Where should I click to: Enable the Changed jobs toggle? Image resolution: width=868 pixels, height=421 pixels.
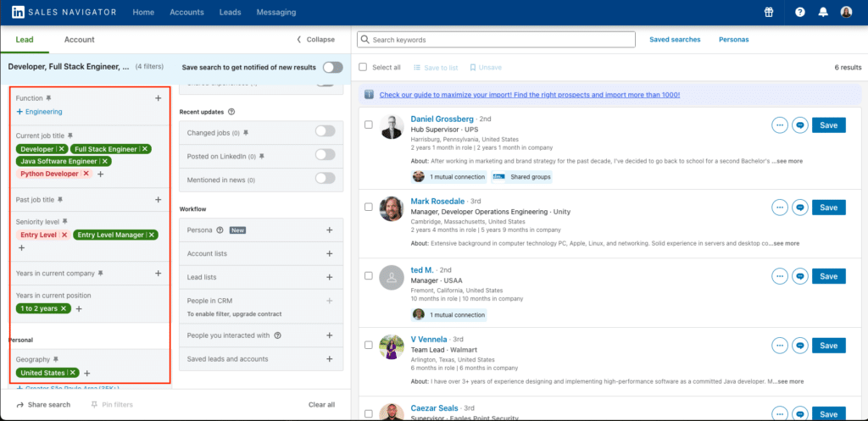coord(325,131)
